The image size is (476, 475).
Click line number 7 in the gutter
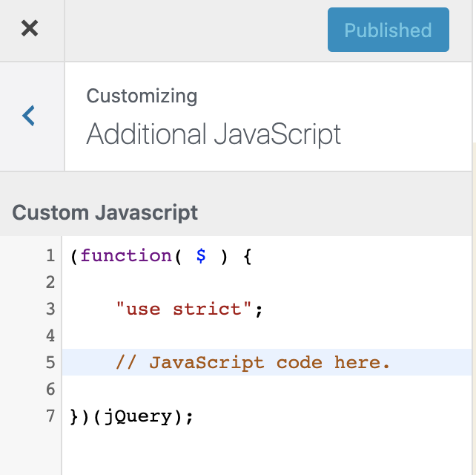[x=50, y=416]
